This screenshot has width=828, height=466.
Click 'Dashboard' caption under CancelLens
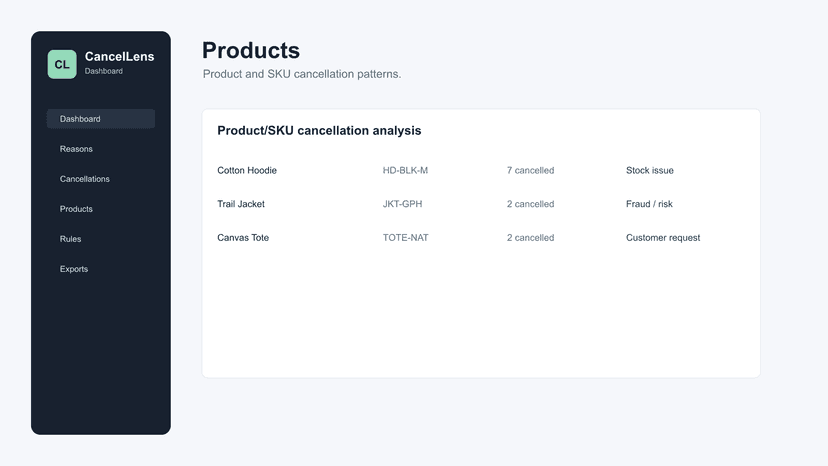[x=104, y=71]
